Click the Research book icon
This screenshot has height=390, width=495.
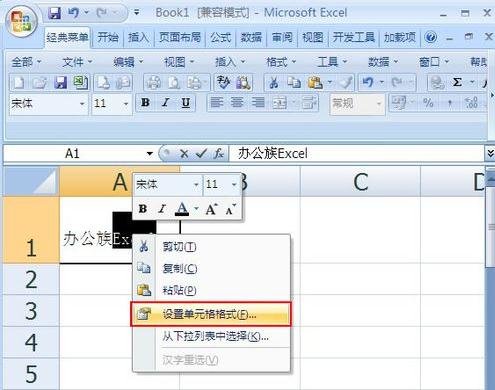click(x=243, y=82)
